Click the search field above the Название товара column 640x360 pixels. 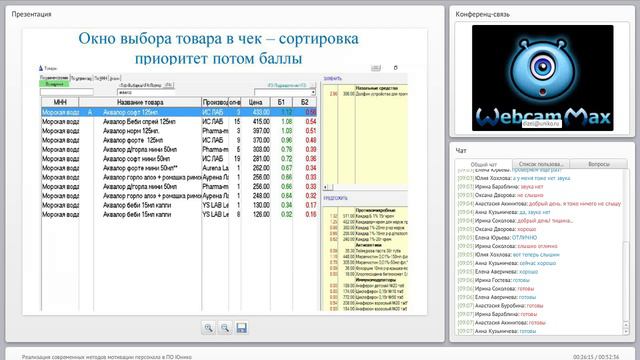(x=146, y=93)
